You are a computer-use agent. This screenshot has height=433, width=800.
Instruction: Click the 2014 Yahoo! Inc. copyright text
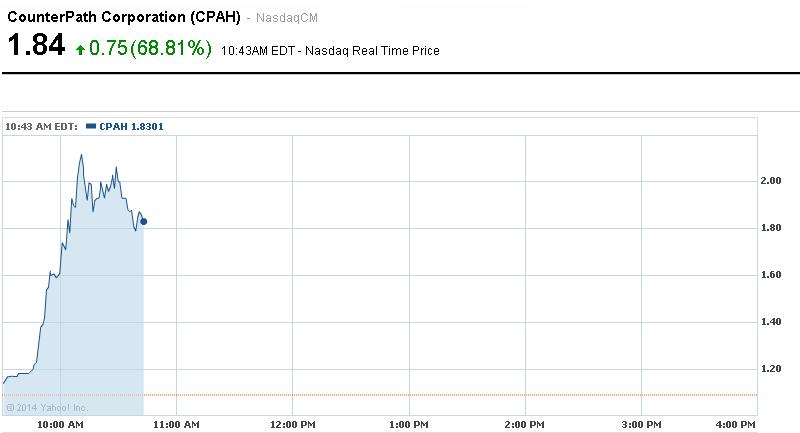click(x=46, y=407)
